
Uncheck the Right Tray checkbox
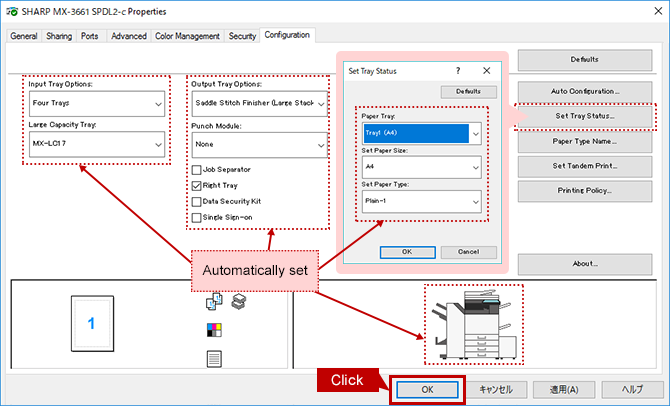[197, 186]
